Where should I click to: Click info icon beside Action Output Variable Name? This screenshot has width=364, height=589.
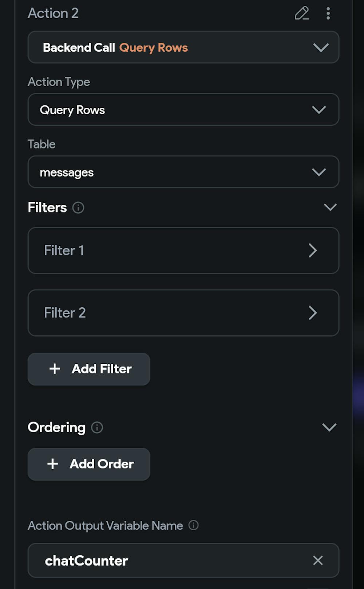coord(193,525)
